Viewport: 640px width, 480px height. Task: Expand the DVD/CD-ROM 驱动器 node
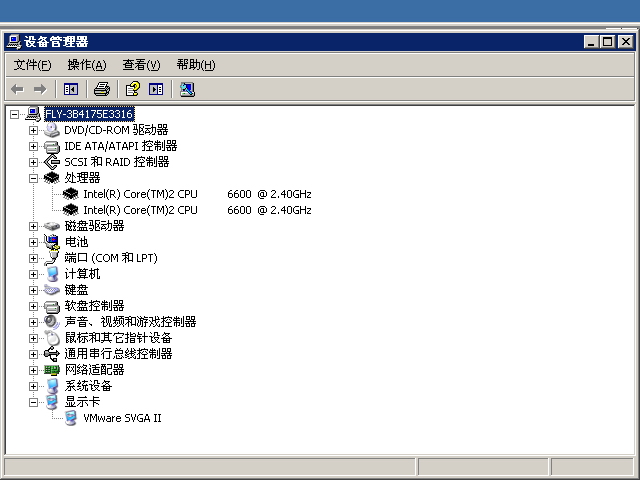point(33,130)
